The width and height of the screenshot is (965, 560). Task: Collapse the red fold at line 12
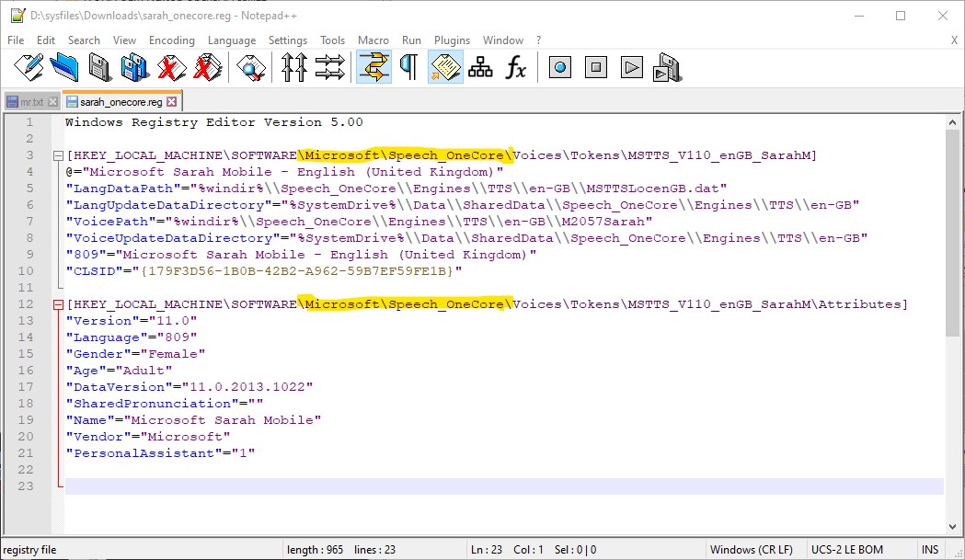tap(59, 304)
